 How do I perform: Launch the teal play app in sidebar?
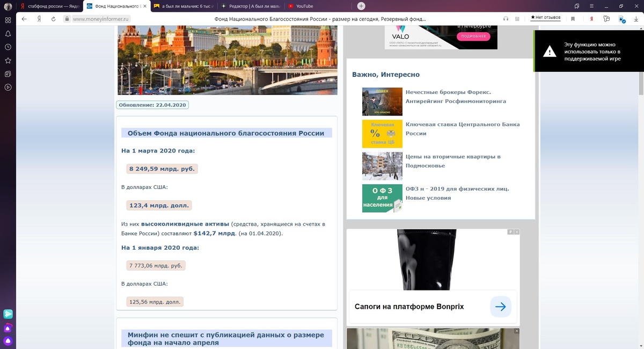pyautogui.click(x=8, y=314)
